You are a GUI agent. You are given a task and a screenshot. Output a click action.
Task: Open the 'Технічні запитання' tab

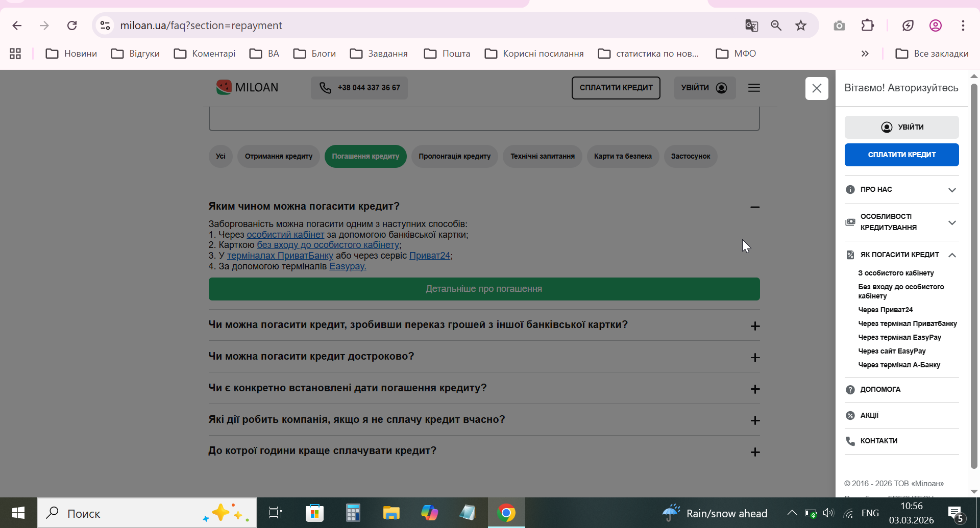[x=543, y=156]
